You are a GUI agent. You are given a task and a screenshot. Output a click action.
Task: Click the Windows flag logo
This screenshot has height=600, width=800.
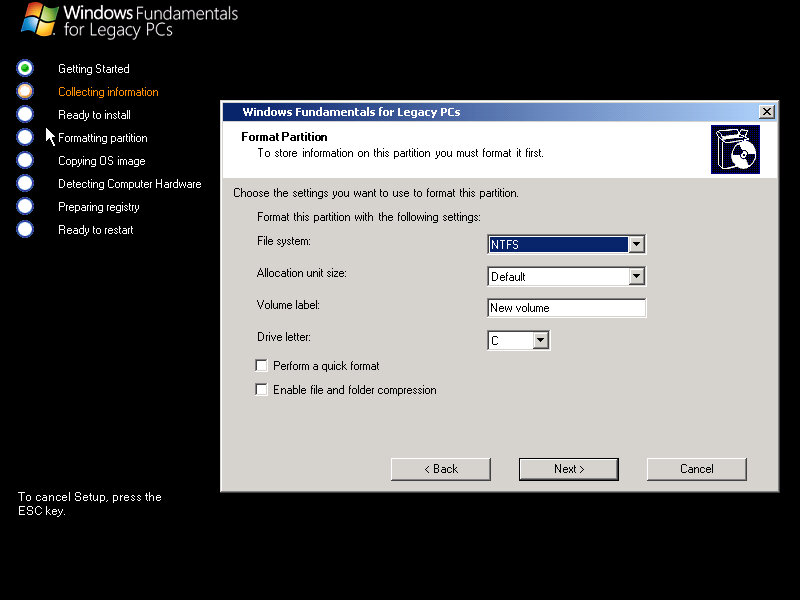click(38, 20)
